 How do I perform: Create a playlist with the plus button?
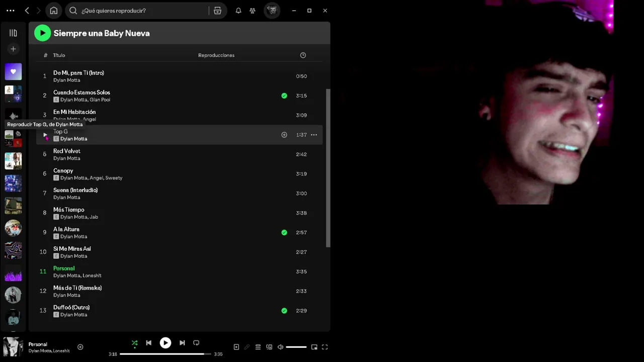point(13,49)
